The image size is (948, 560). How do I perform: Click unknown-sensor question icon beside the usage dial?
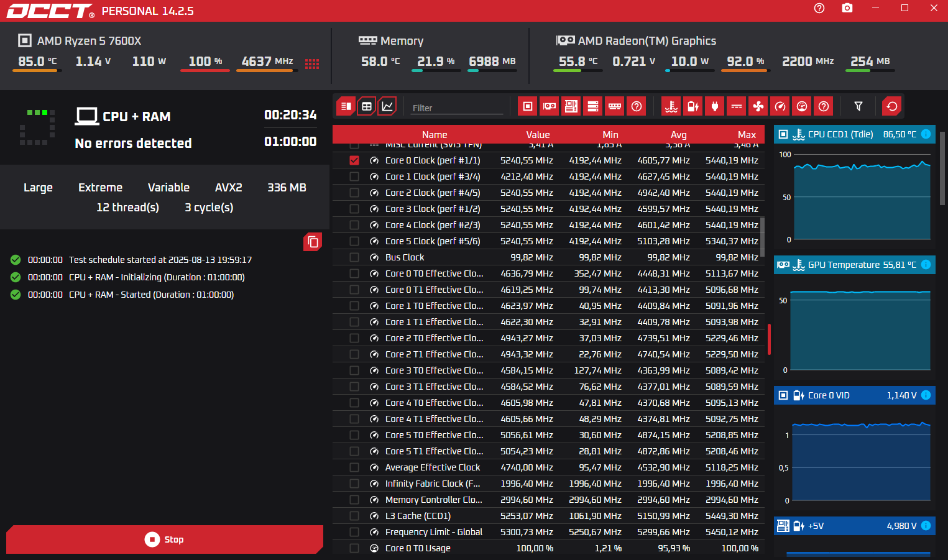pos(824,106)
